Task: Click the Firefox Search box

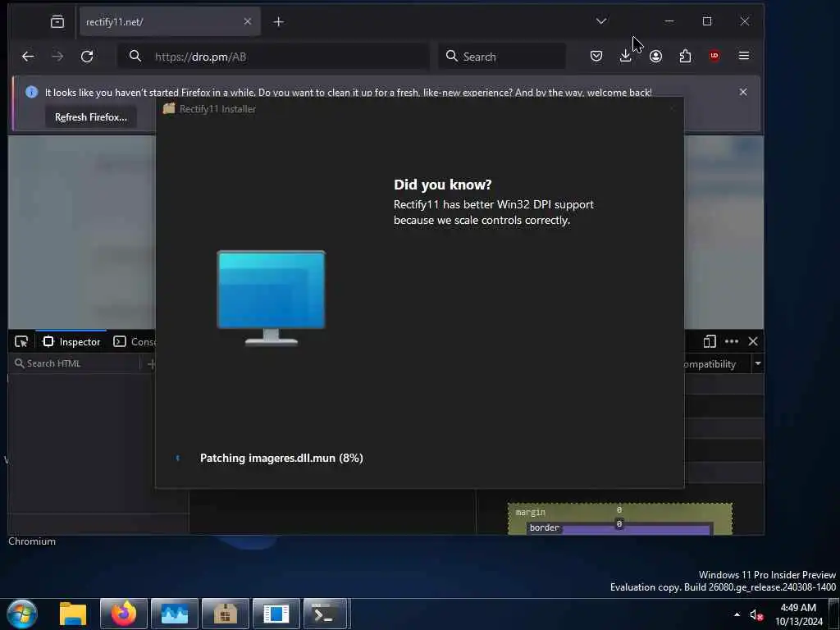Action: (x=502, y=57)
